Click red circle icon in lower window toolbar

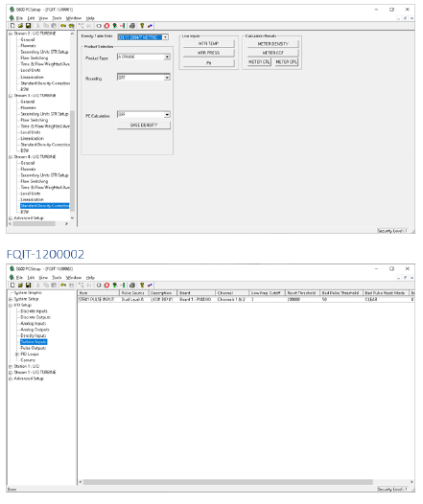coord(106,286)
